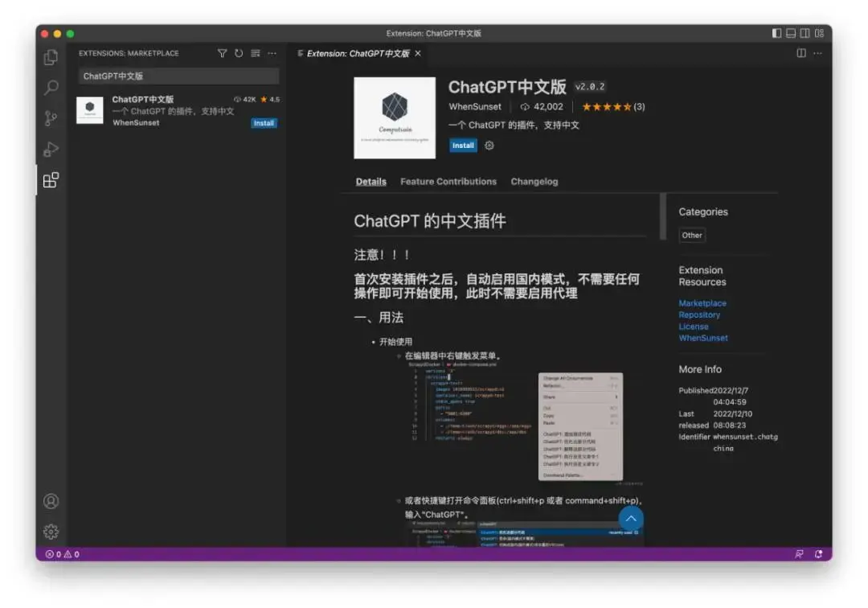
Task: Toggle bottom panel layout icon
Action: [791, 33]
